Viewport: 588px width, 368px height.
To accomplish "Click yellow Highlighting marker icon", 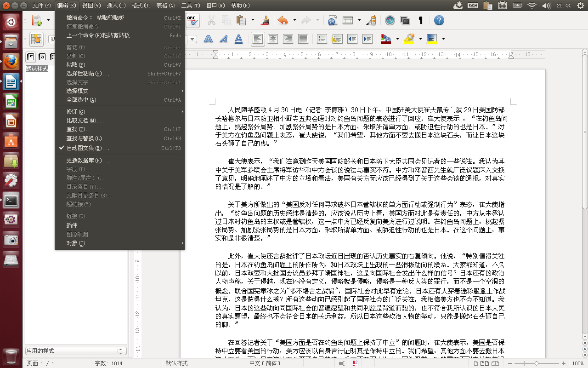I will [x=409, y=39].
